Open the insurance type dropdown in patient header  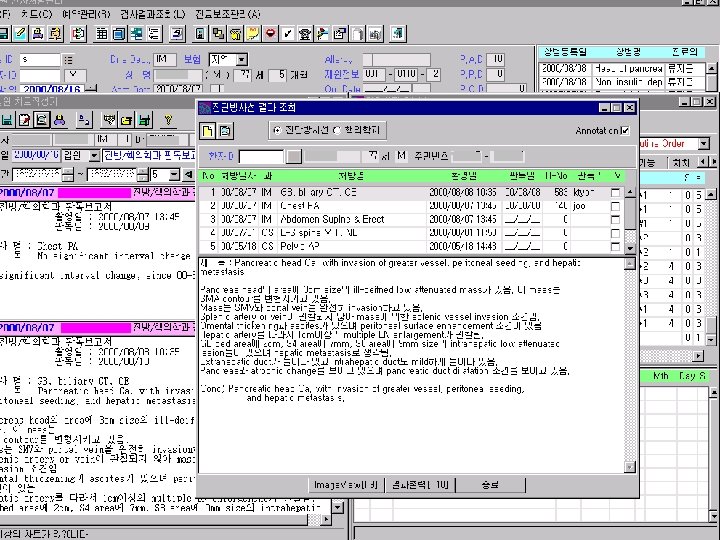click(x=242, y=60)
